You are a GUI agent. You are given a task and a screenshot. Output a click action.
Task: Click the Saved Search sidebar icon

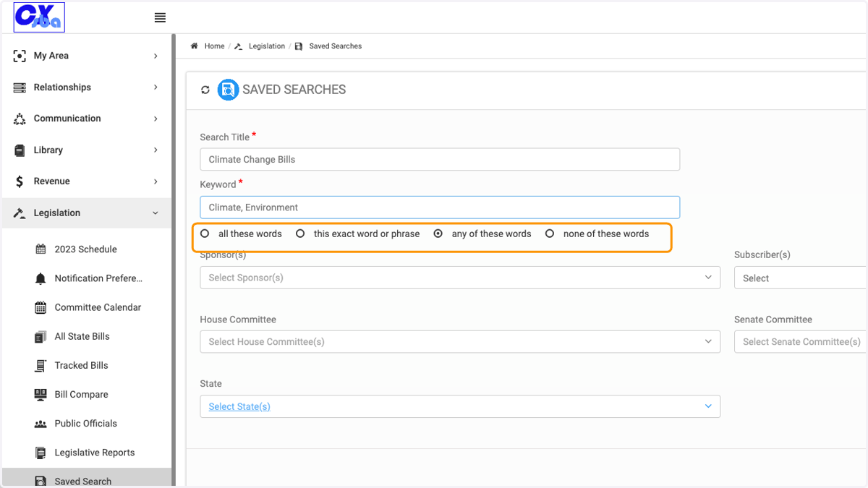pyautogui.click(x=41, y=481)
